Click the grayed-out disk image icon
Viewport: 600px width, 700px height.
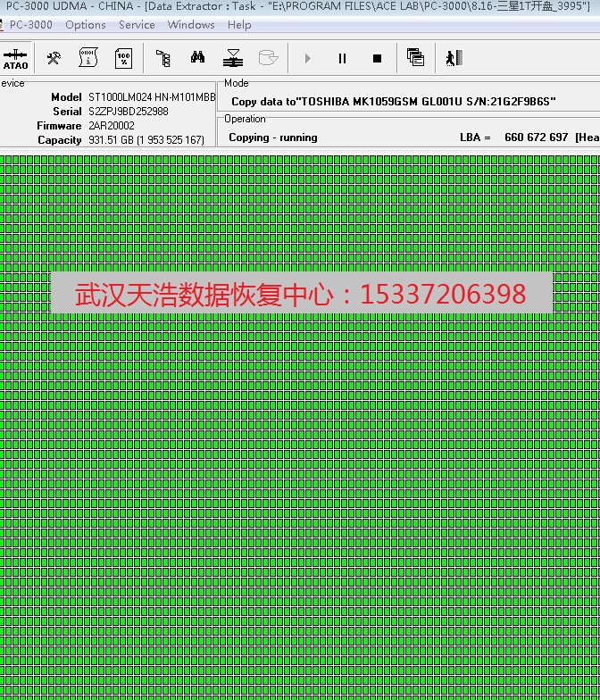[x=268, y=58]
